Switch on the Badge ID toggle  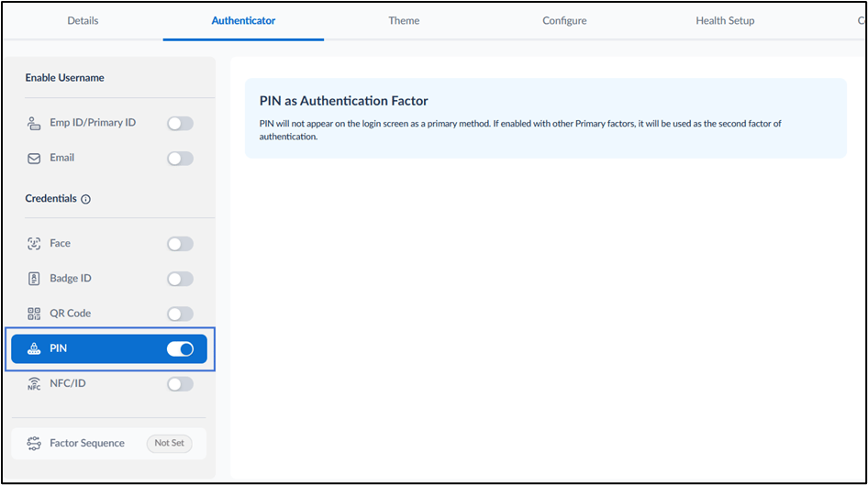[180, 279]
